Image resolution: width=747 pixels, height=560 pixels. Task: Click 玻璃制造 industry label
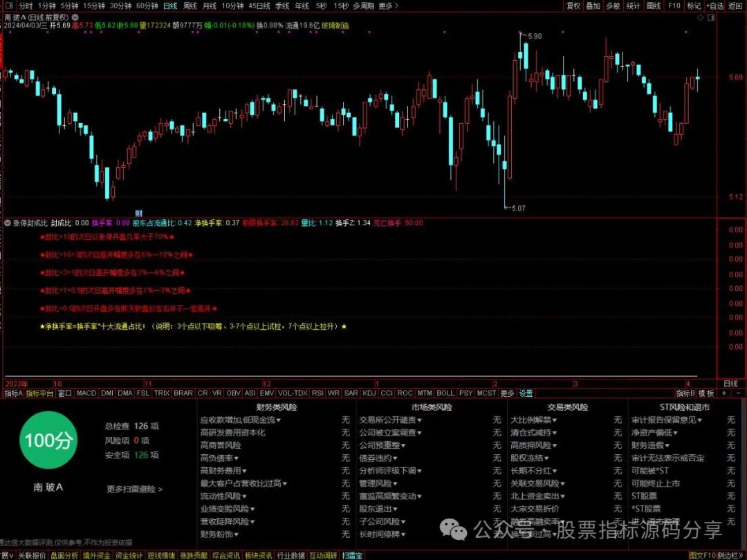point(335,26)
